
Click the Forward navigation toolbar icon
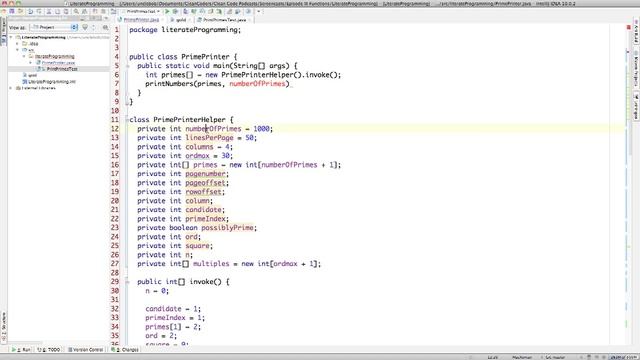point(103,11)
